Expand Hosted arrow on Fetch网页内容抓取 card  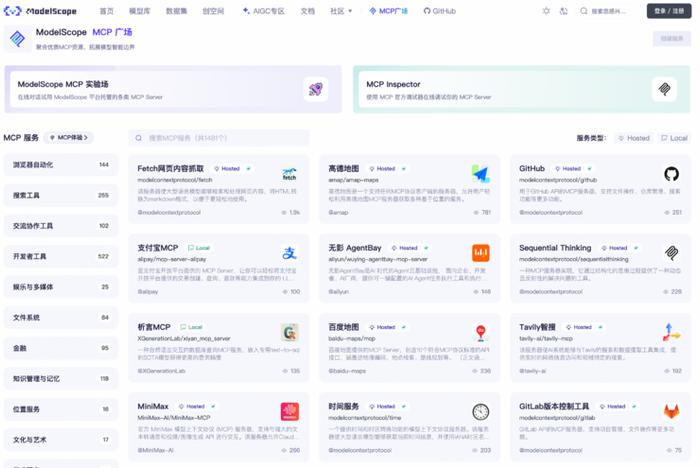click(x=249, y=169)
